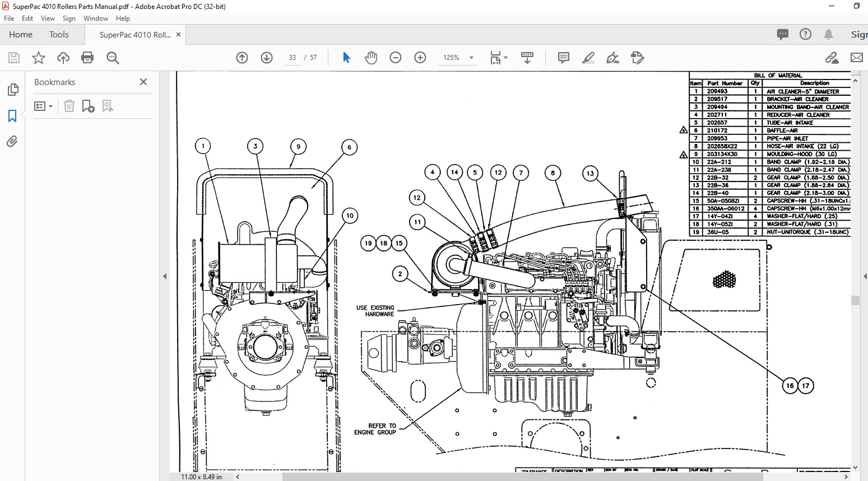
Task: Collapse the left navigation pane arrow
Action: tap(165, 276)
